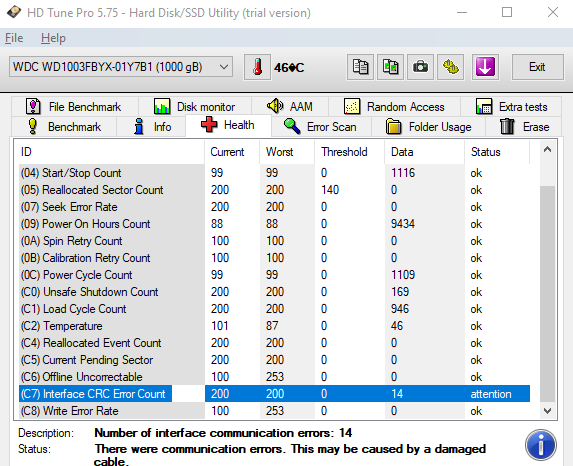The width and height of the screenshot is (573, 466).
Task: Click the File Benchmark tab icon
Action: click(33, 106)
